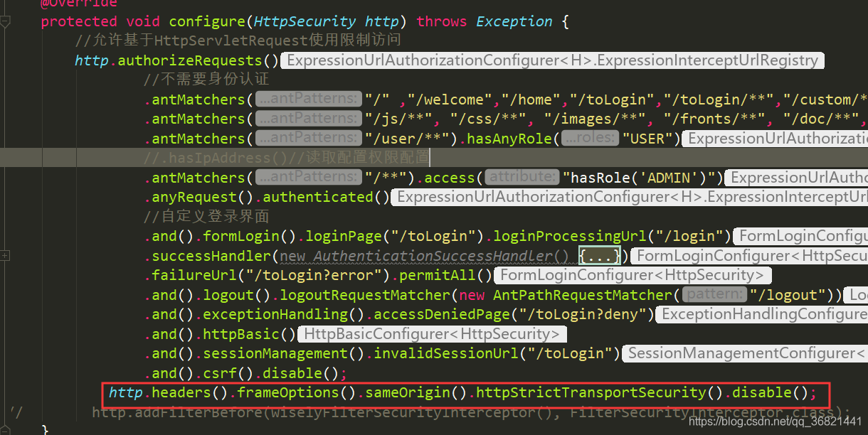Click the HttpBasicConfigurer<HttpSecurity> type hint
Screen dimensions: 868x435
click(432, 333)
